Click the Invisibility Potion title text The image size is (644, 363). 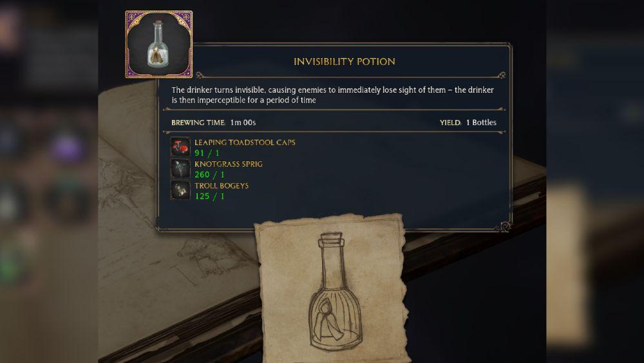pyautogui.click(x=344, y=62)
